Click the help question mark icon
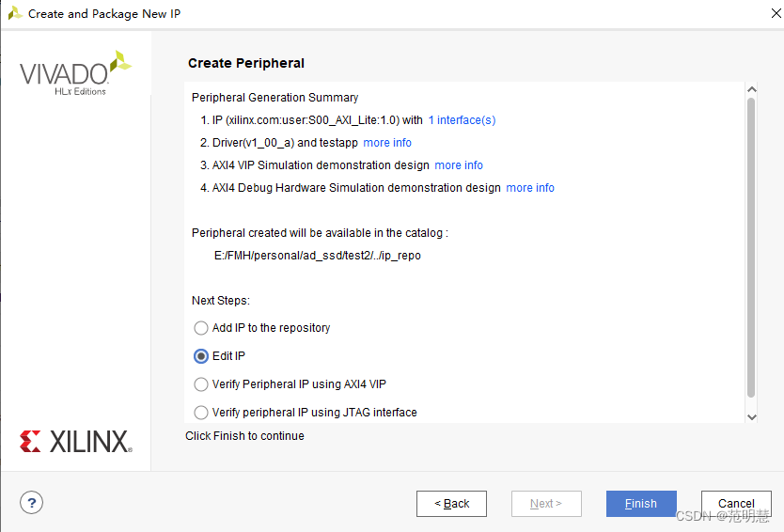This screenshot has height=532, width=784. click(x=33, y=502)
